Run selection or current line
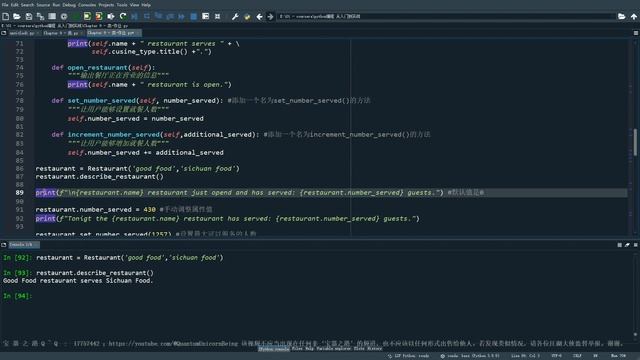Screen dimensions: 640x360 (x=111, y=16)
